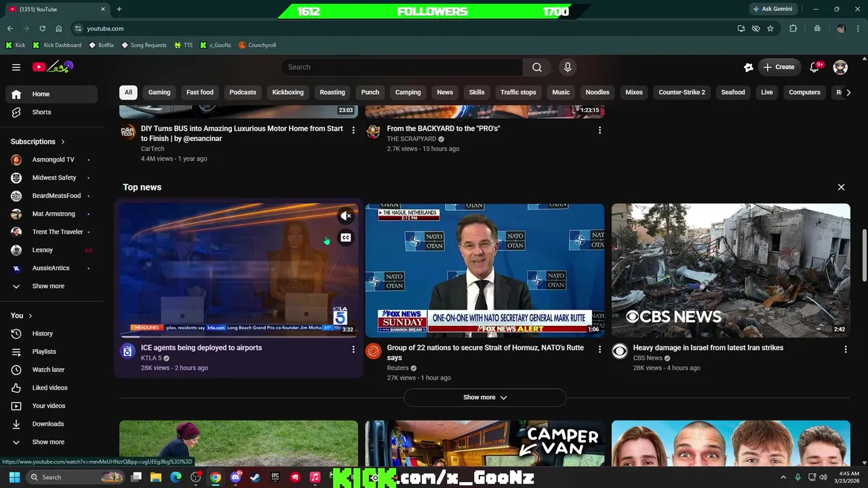868x488 pixels.
Task: Click the YouTube logo
Action: tap(52, 67)
